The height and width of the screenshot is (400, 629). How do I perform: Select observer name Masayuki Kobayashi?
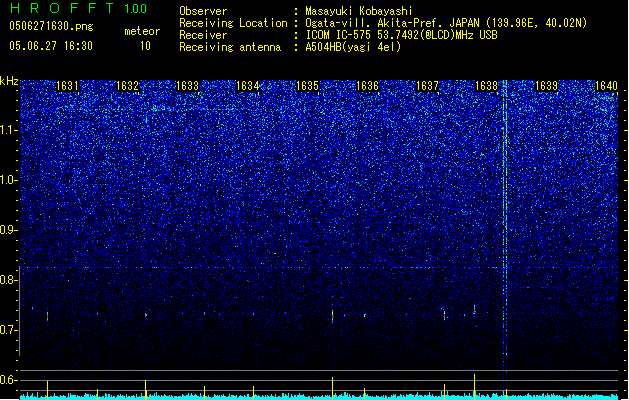pyautogui.click(x=359, y=11)
